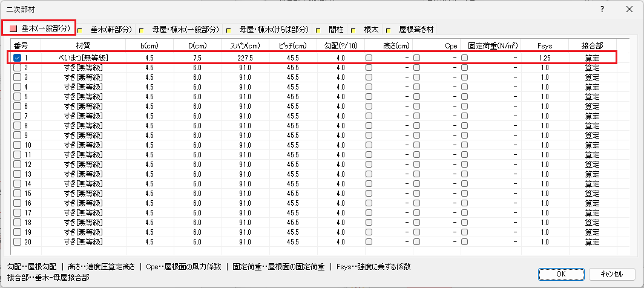Enable the checkbox for row 2
Image resolution: width=644 pixels, height=288 pixels.
click(x=17, y=68)
